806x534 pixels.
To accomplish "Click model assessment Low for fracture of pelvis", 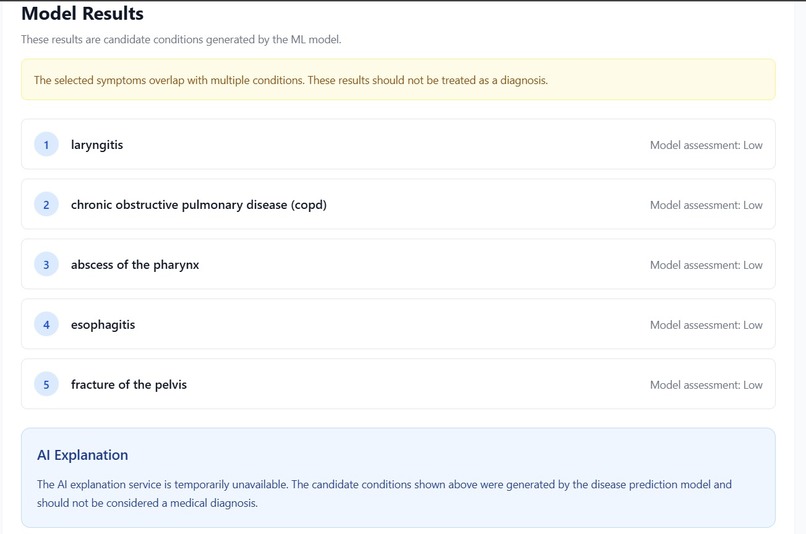I will point(706,385).
